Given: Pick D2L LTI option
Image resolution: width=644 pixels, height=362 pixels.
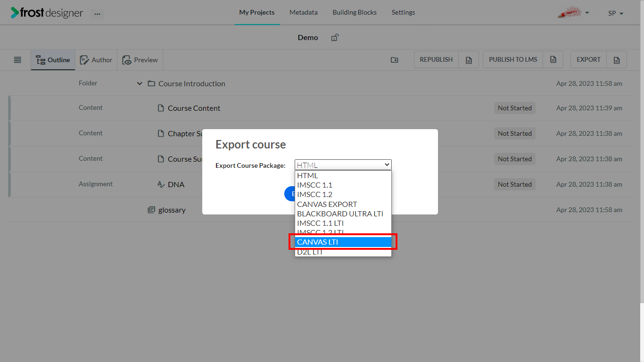Looking at the screenshot, I should (x=343, y=252).
